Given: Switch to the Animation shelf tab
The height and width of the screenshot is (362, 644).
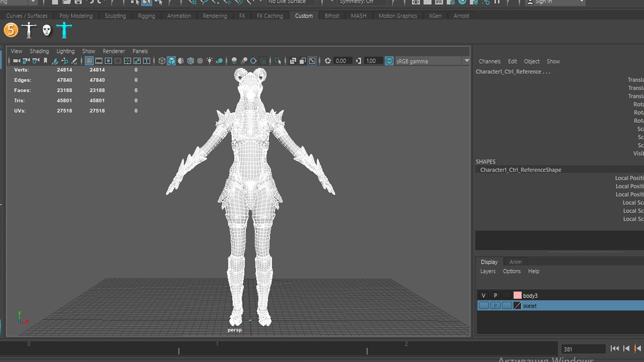Looking at the screenshot, I should (x=179, y=16).
